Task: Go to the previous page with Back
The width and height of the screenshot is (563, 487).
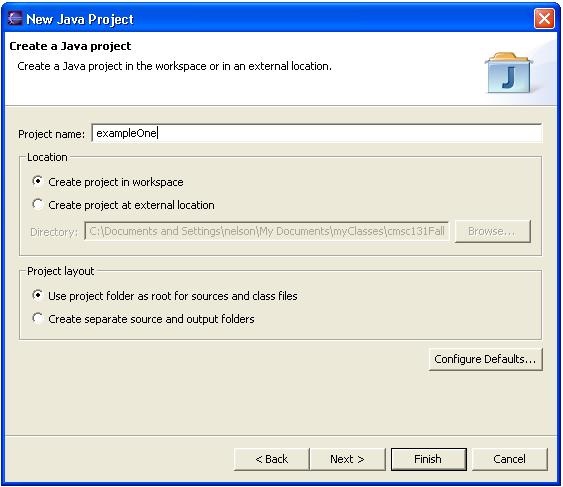Action: coord(271,459)
